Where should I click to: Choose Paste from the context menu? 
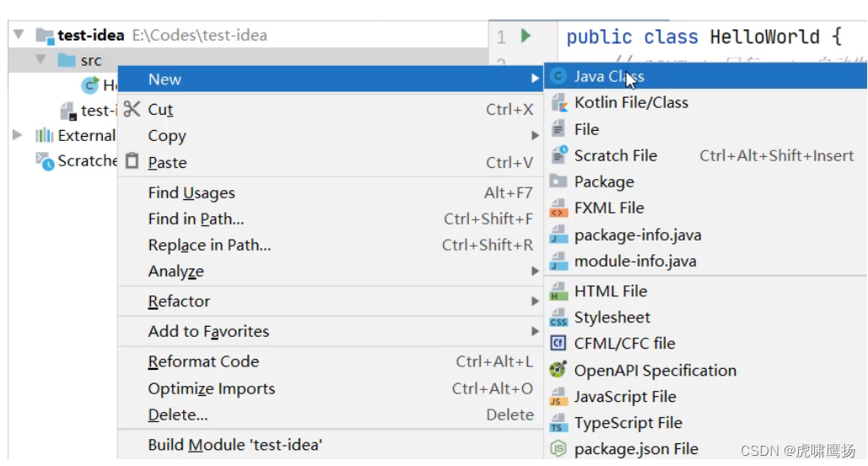tap(330, 162)
